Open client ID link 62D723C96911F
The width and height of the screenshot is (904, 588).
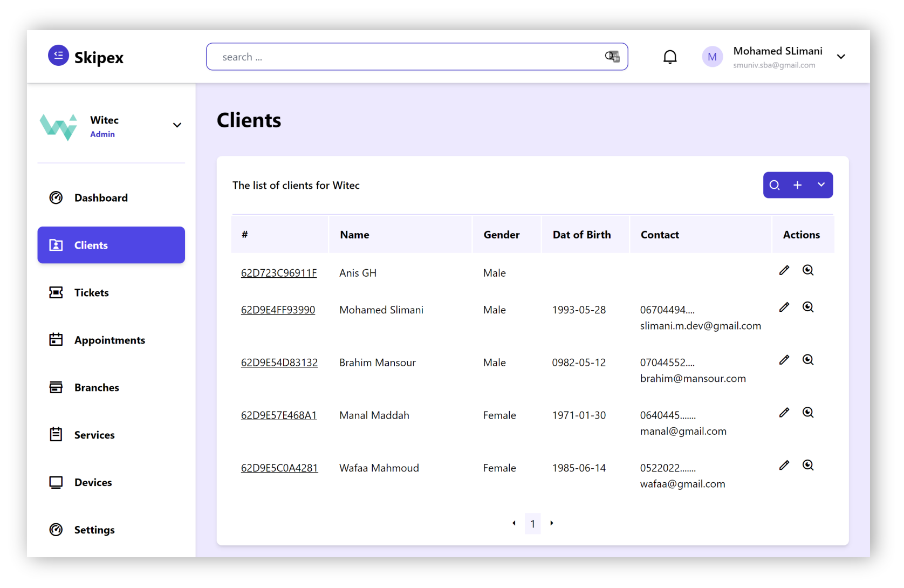coord(278,273)
